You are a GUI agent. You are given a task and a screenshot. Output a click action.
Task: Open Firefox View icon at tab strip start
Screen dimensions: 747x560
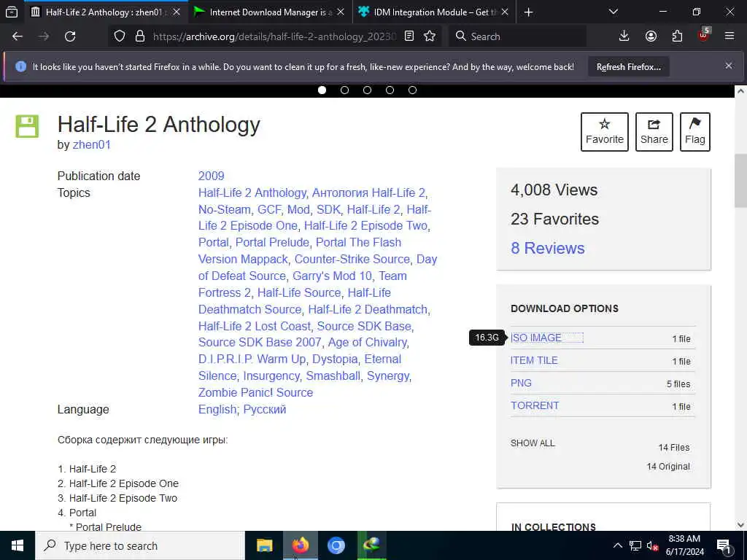[x=12, y=12]
